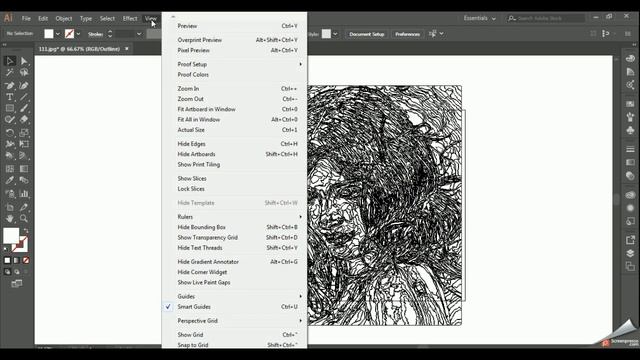Select the Selection tool in toolbar
640x360 pixels.
point(10,61)
